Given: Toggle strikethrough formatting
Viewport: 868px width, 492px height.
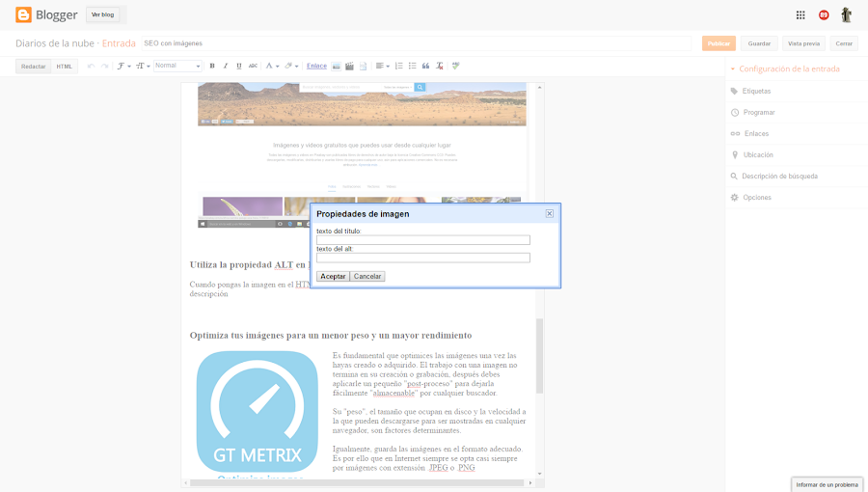Looking at the screenshot, I should click(x=253, y=66).
